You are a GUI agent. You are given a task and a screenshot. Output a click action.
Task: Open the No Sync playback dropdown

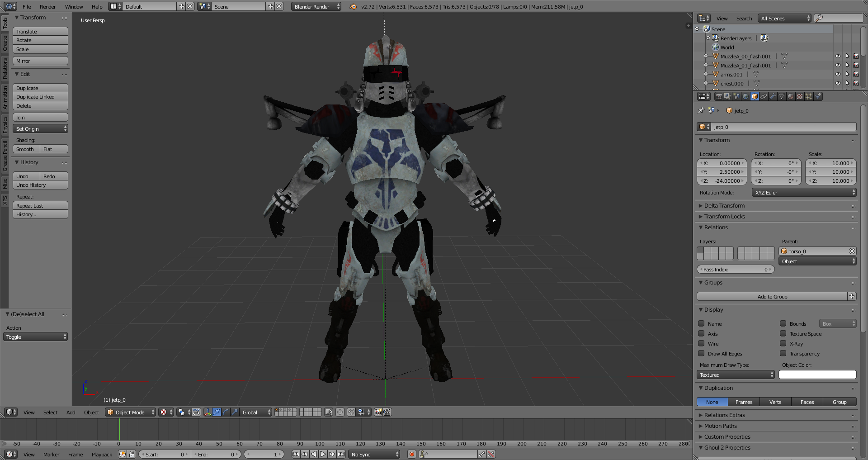point(374,455)
